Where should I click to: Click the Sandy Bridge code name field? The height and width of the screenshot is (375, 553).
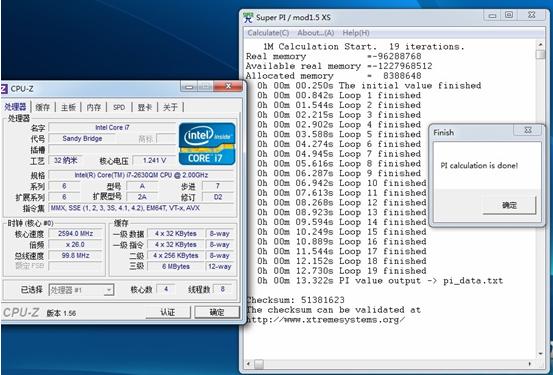(82, 139)
